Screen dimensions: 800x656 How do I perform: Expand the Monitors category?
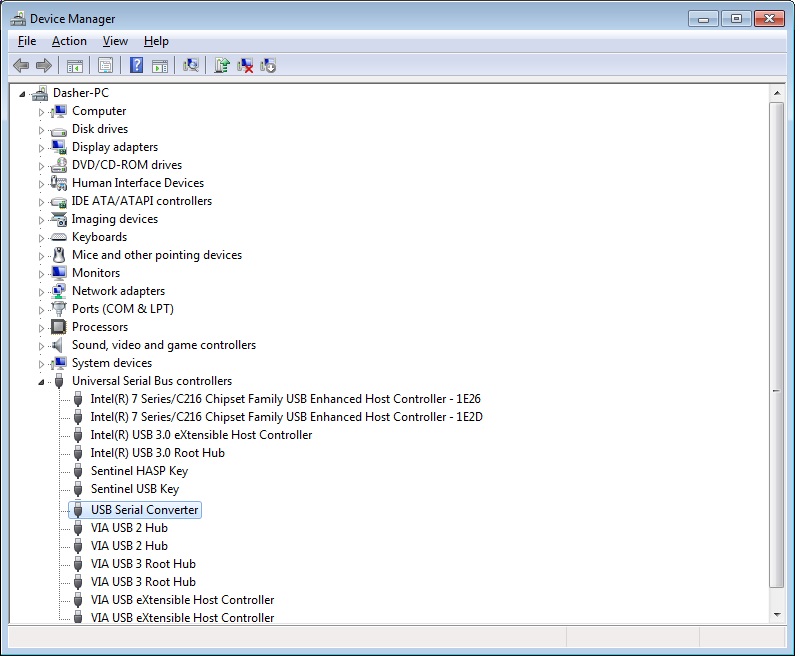click(41, 273)
